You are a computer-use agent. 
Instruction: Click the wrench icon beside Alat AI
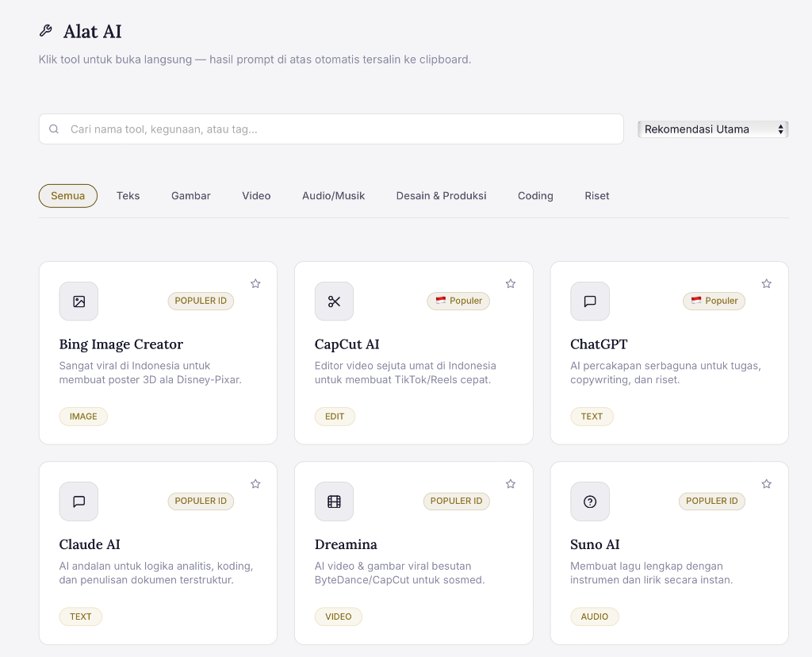click(x=45, y=31)
